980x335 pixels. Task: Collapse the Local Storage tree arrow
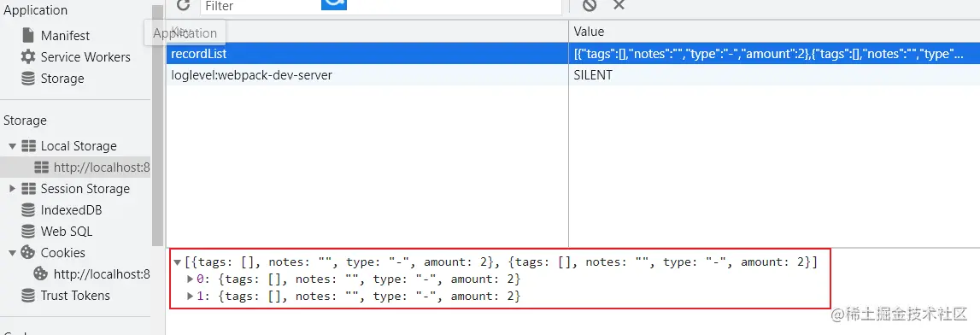pyautogui.click(x=12, y=146)
